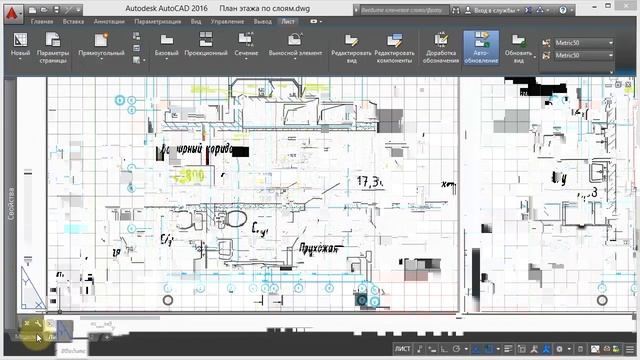Click the top small viewport icon beside Прямоугольный
Image resolution: width=640 pixels, height=360 pixels.
(137, 36)
